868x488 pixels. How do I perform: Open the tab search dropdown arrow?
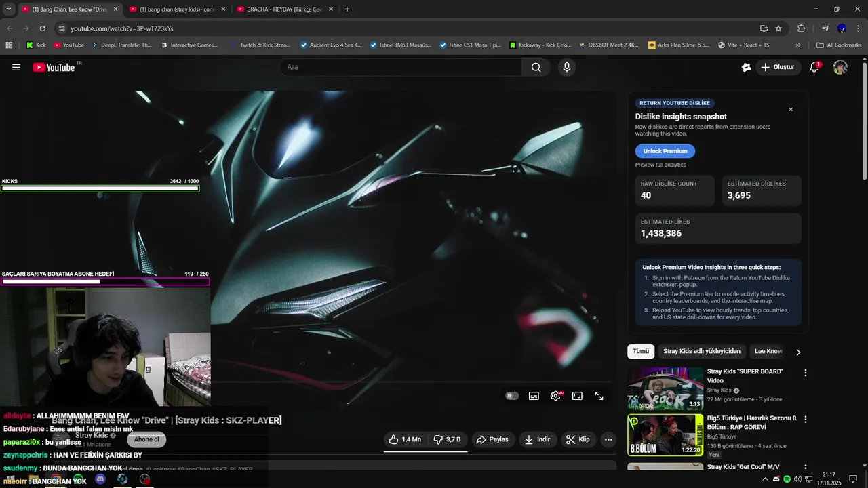(x=9, y=9)
